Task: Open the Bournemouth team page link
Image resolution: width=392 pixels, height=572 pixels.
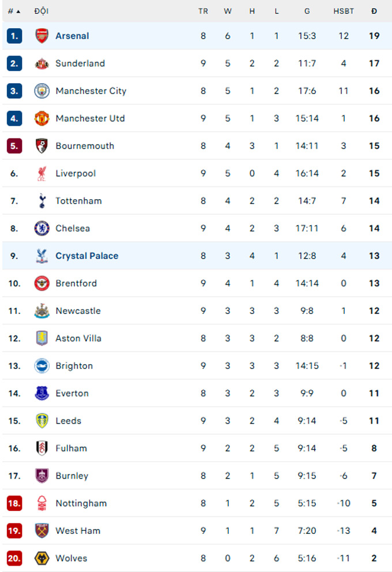Action: 85,146
